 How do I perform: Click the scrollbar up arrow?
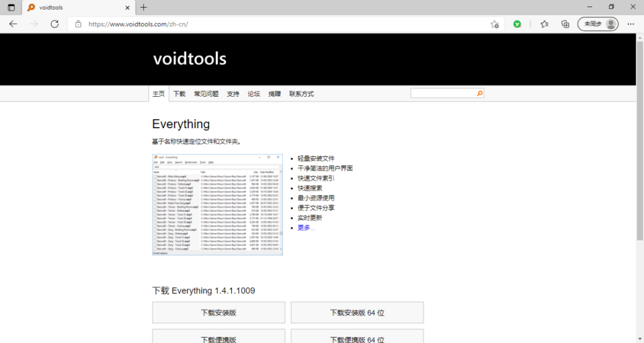click(640, 38)
